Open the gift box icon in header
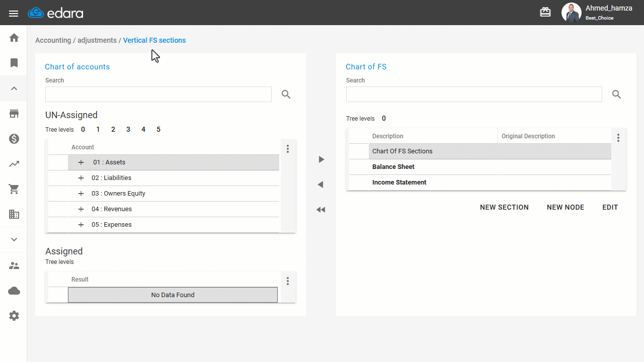This screenshot has width=644, height=362. 545,13
